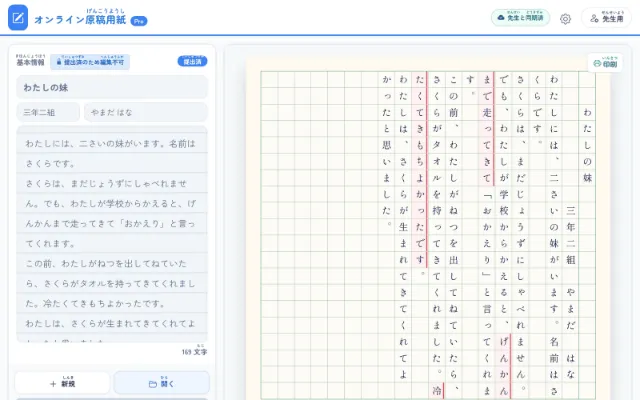Open settings via the gear icon
The width and height of the screenshot is (640, 400).
(565, 18)
